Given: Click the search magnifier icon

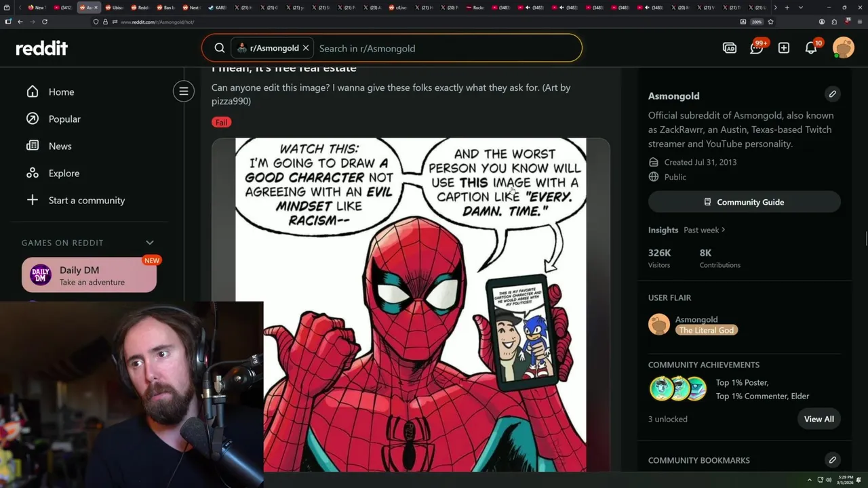Looking at the screenshot, I should coord(220,48).
